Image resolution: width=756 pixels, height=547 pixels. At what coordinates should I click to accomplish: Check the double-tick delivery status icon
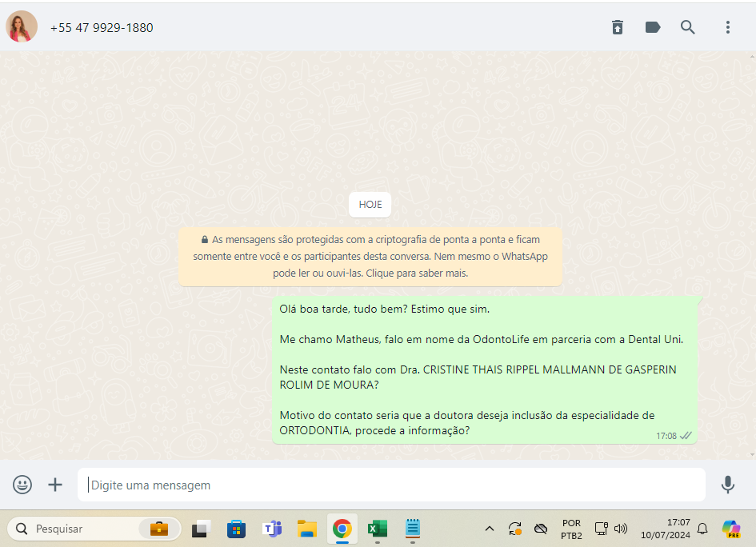coord(686,436)
